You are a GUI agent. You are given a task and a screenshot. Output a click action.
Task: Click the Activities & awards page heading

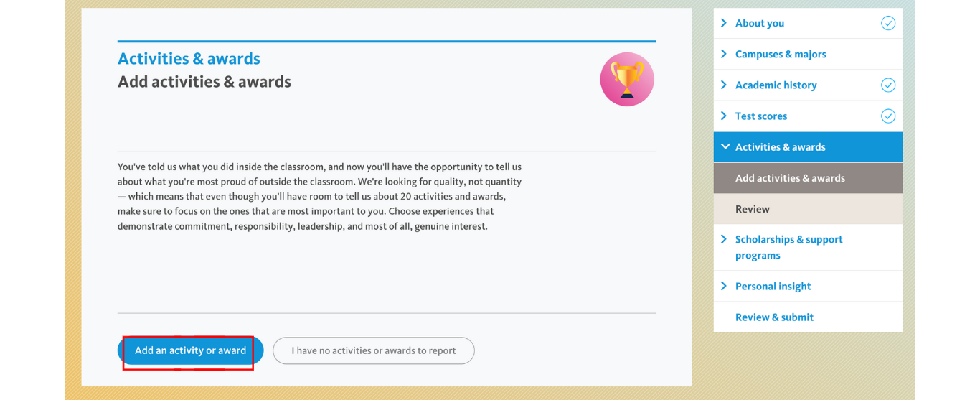pyautogui.click(x=189, y=59)
